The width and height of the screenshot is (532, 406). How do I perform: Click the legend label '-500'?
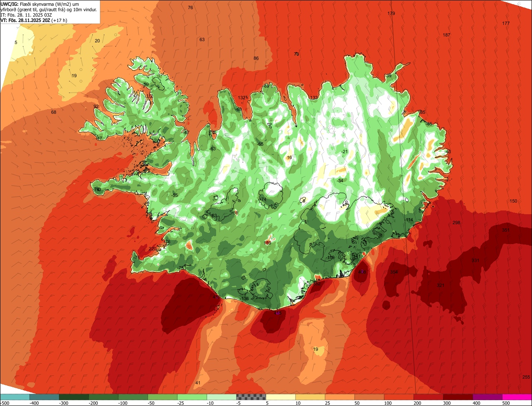click(5, 403)
